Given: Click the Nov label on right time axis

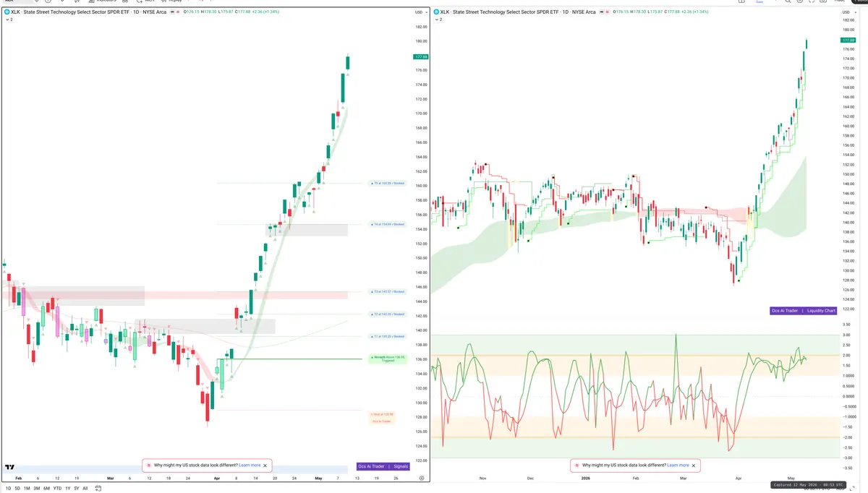Looking at the screenshot, I should pos(482,479).
